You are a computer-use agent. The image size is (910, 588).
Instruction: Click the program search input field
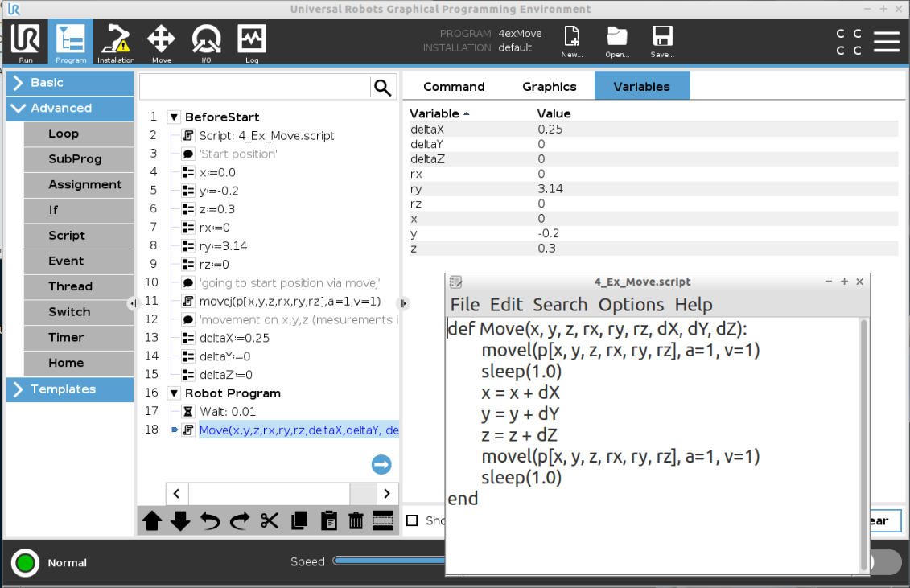click(254, 88)
